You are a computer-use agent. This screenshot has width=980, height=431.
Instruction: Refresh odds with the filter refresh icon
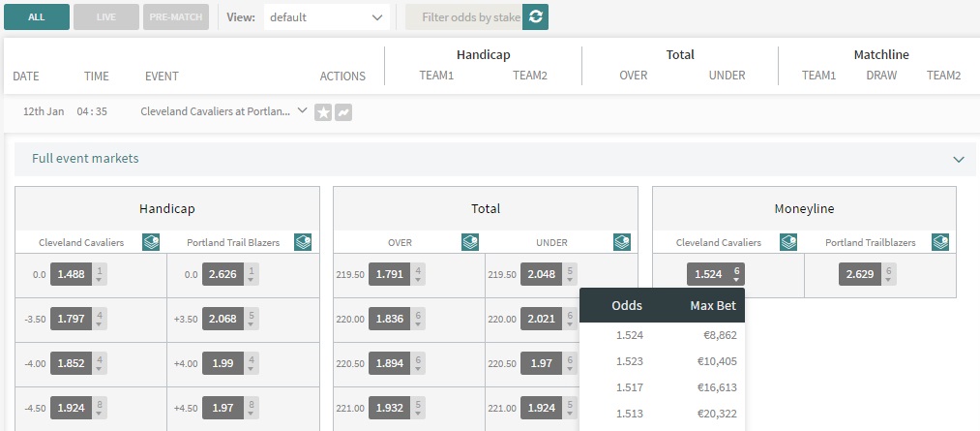click(536, 17)
